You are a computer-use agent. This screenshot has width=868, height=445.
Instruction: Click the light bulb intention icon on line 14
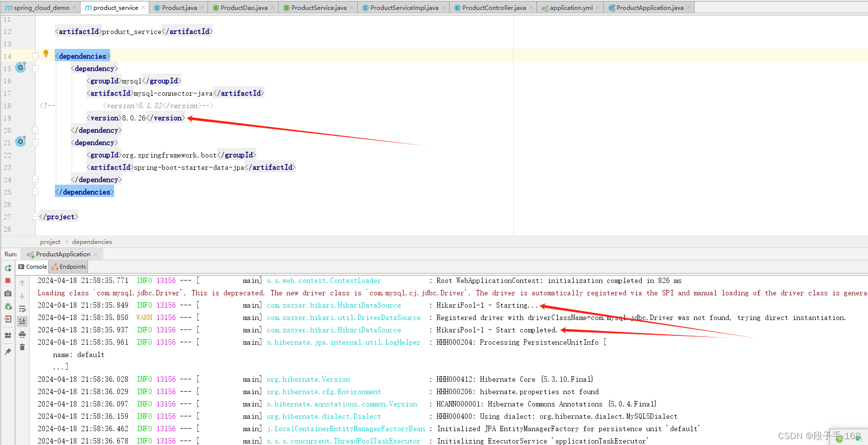(x=46, y=53)
